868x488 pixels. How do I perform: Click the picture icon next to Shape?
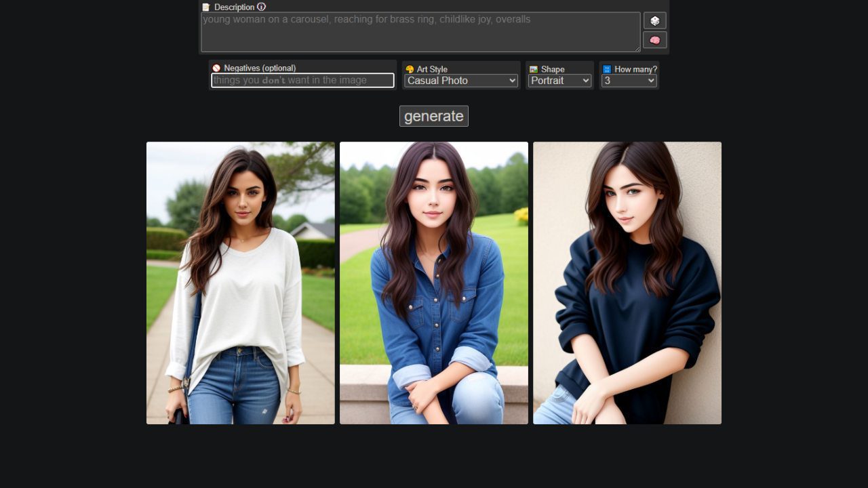[x=534, y=69]
